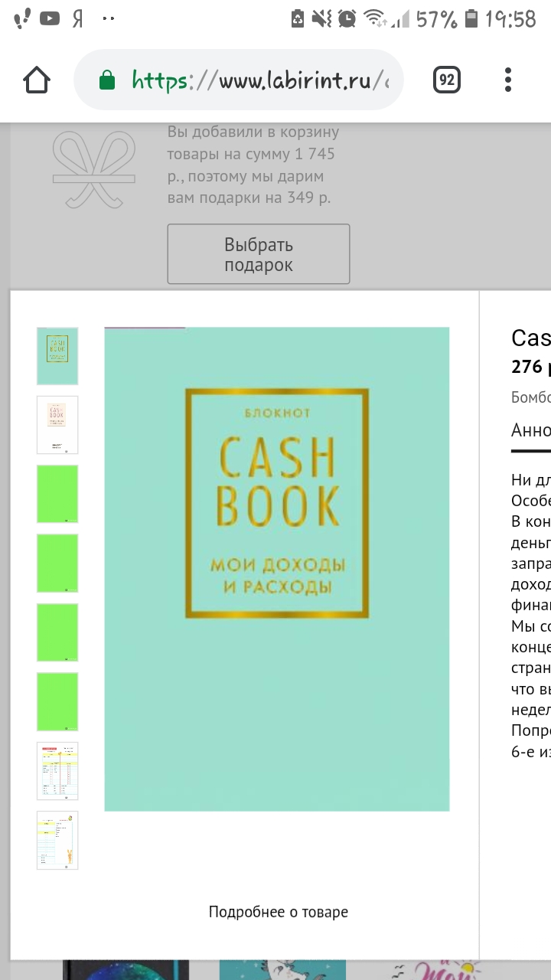Open the three-dot browser menu

point(508,80)
